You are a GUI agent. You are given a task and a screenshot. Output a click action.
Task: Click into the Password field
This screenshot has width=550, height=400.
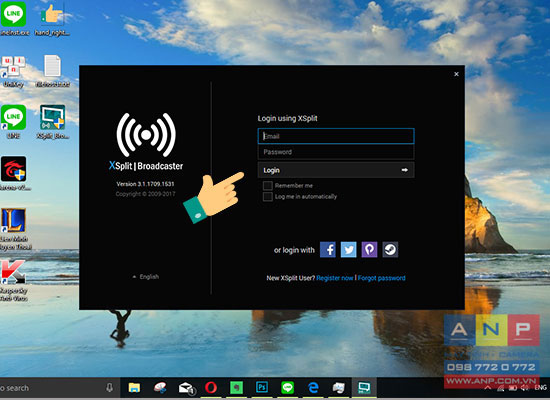pyautogui.click(x=336, y=152)
